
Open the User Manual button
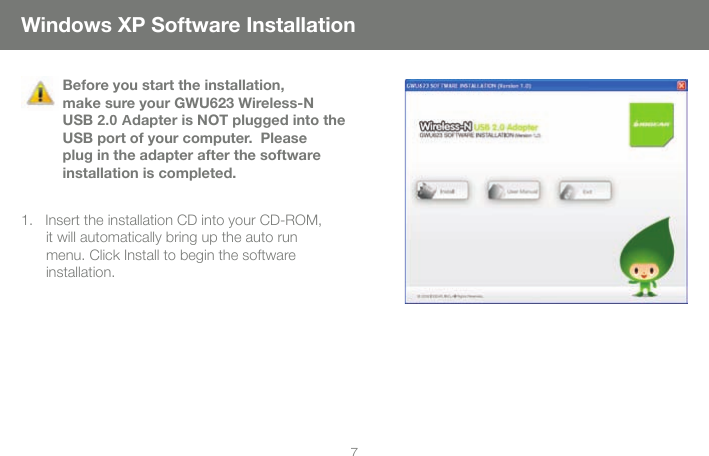(514, 191)
